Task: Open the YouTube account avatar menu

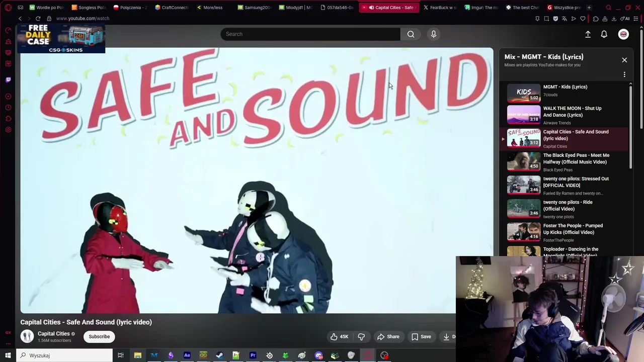Action: click(x=623, y=34)
